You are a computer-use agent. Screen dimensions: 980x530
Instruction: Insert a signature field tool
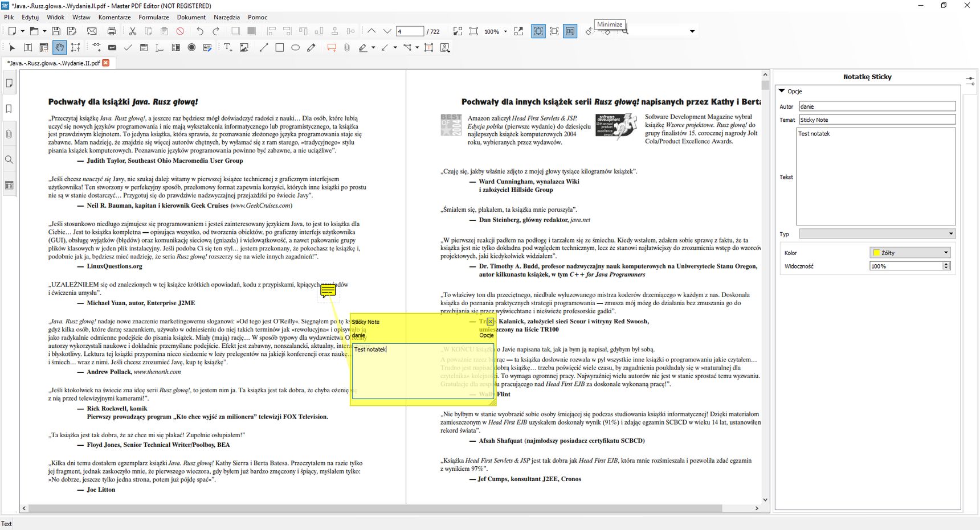(207, 48)
